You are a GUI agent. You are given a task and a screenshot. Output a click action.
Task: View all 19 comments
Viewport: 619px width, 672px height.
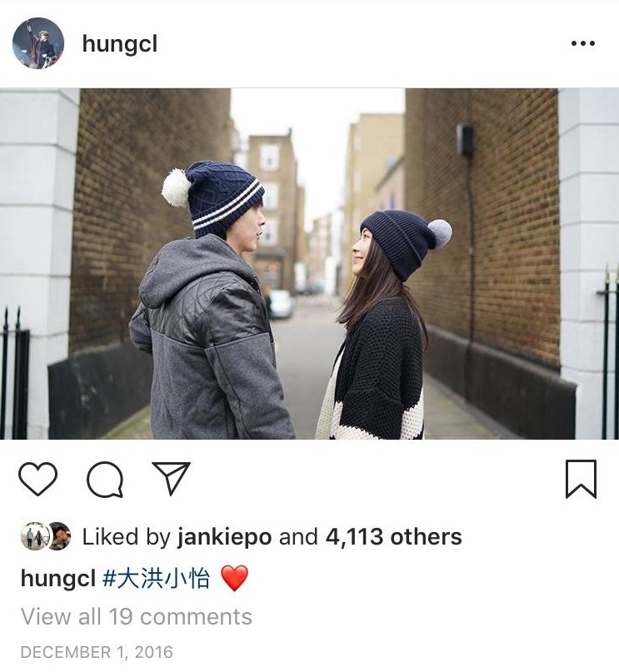tap(137, 617)
